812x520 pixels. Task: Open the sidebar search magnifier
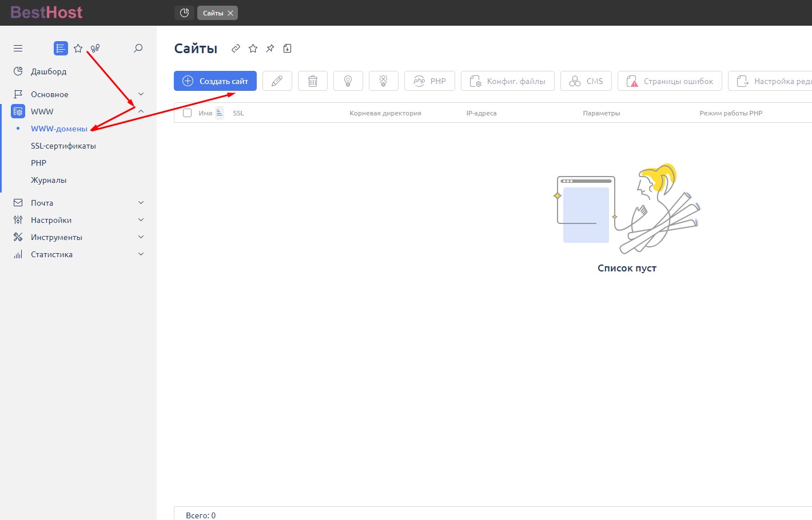pos(138,49)
